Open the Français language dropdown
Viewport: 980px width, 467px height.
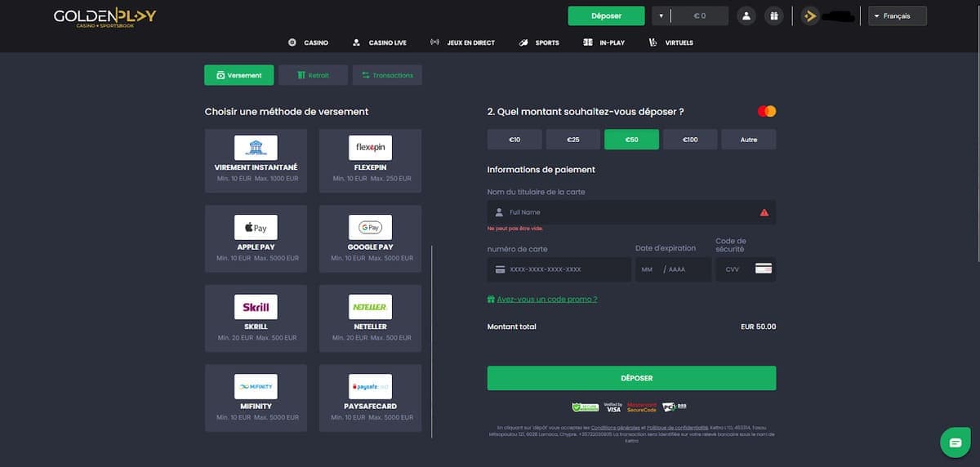point(897,16)
